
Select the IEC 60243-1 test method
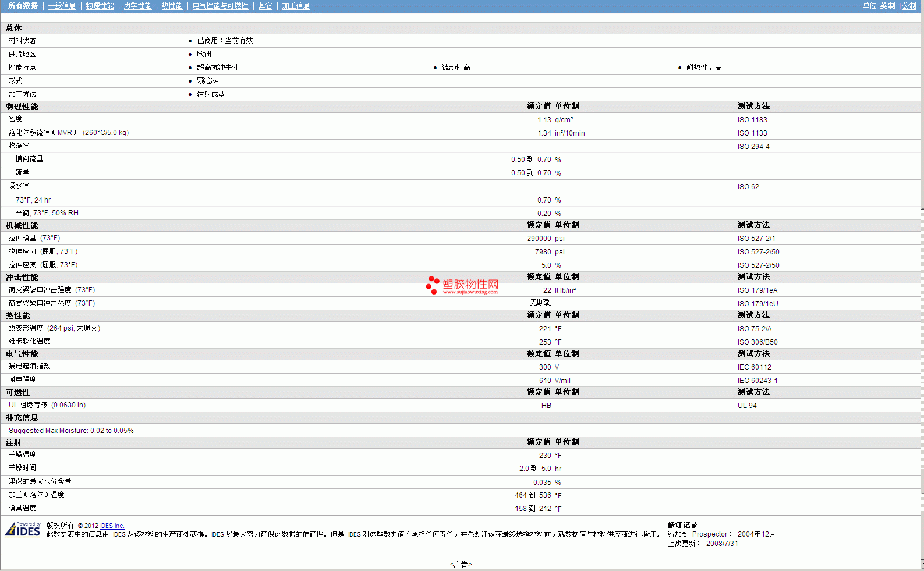[x=757, y=381]
